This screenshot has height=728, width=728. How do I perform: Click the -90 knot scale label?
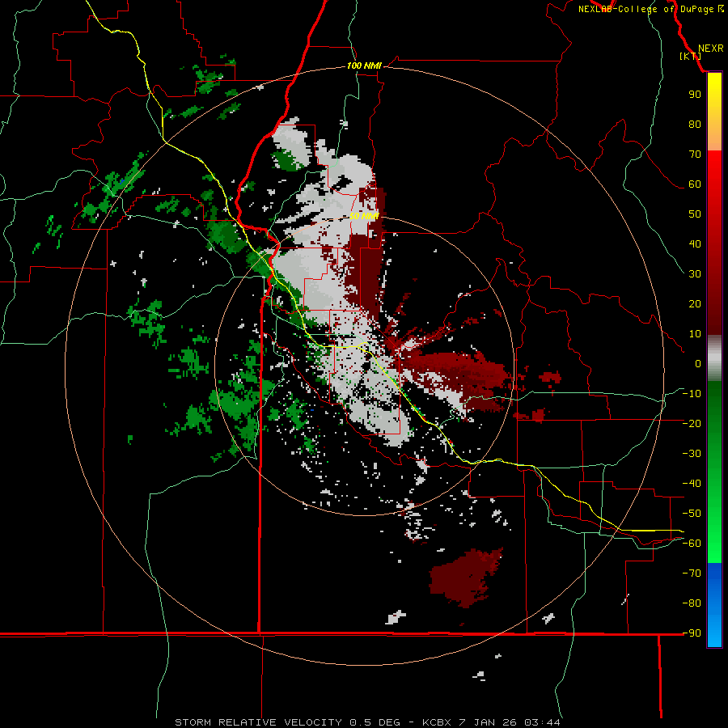pos(692,633)
